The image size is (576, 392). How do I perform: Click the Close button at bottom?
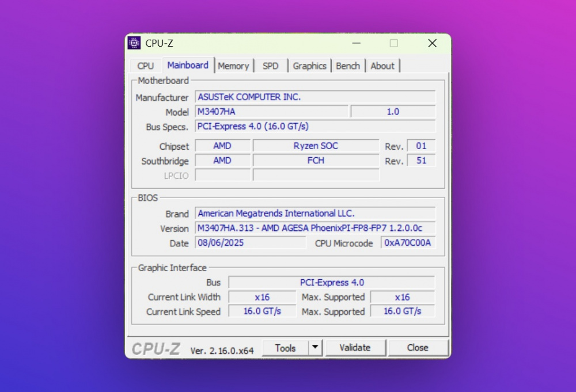(418, 348)
